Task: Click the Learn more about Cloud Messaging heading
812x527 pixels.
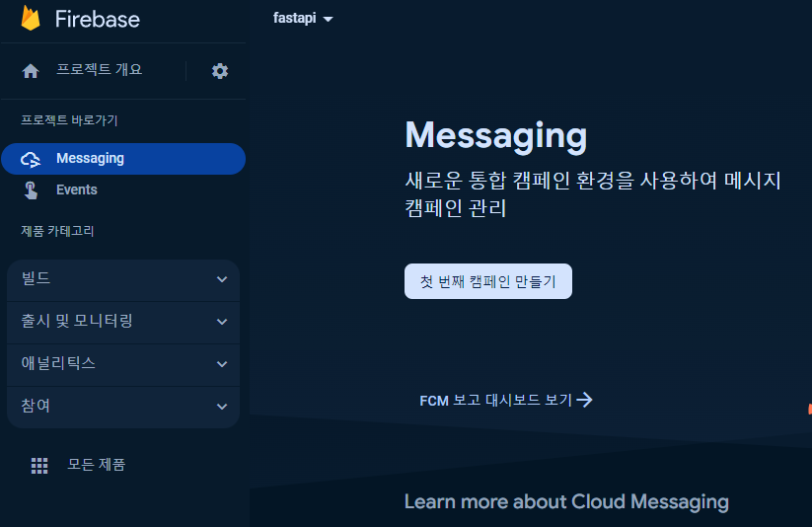Action: pos(566,501)
